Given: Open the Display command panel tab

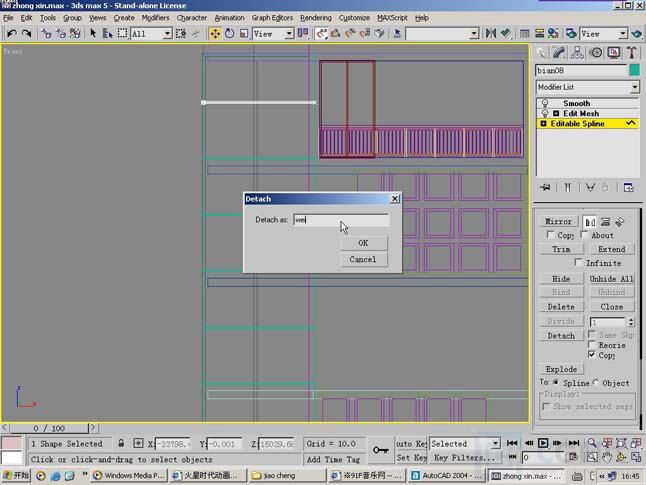Looking at the screenshot, I should [614, 53].
